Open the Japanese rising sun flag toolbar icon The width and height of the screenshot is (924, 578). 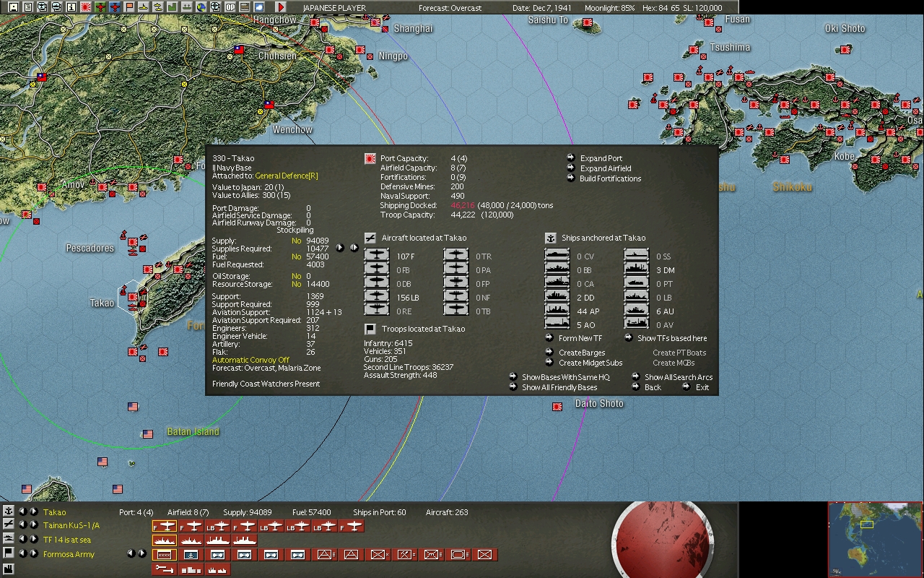86,7
